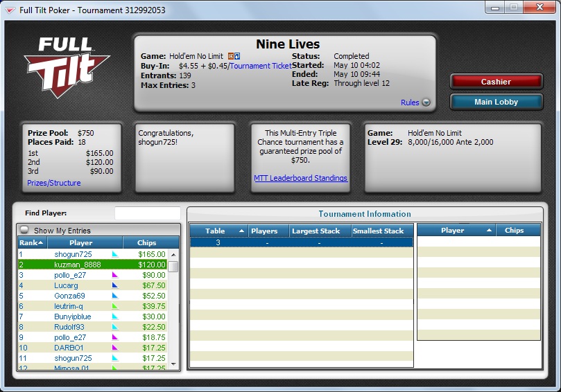This screenshot has width=561, height=392.
Task: Click the $67.50 prize amount
Action: pyautogui.click(x=154, y=285)
